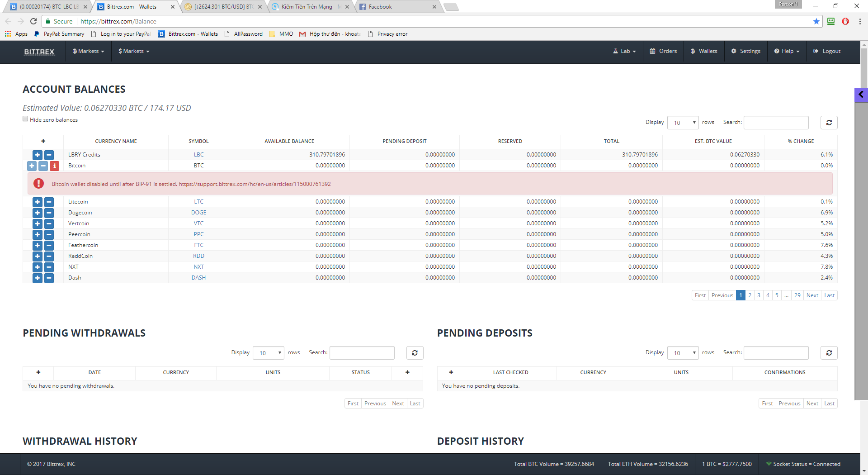This screenshot has width=868, height=475.
Task: Click withdraw minus icon for ReddCoin
Action: (x=49, y=256)
